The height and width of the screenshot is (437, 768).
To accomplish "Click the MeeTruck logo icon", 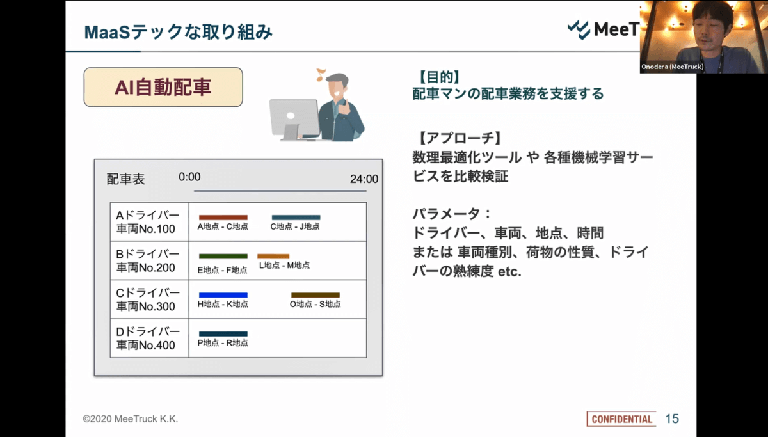I will 579,29.
